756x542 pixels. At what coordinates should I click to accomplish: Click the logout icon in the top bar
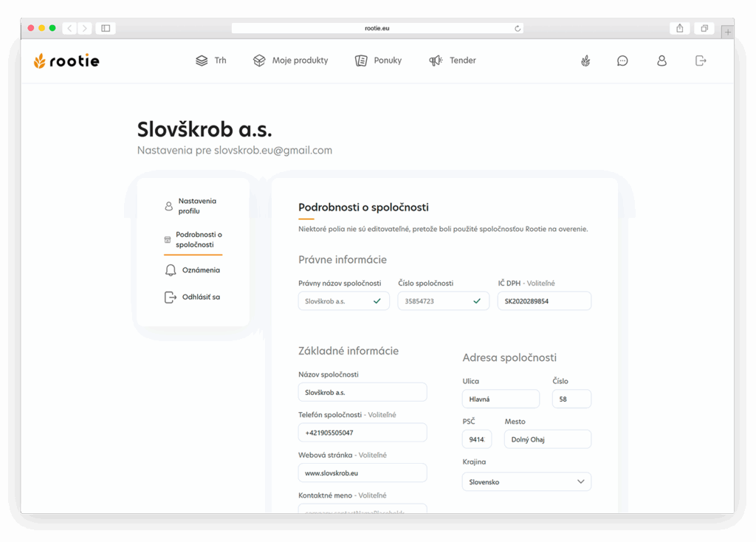coord(700,61)
